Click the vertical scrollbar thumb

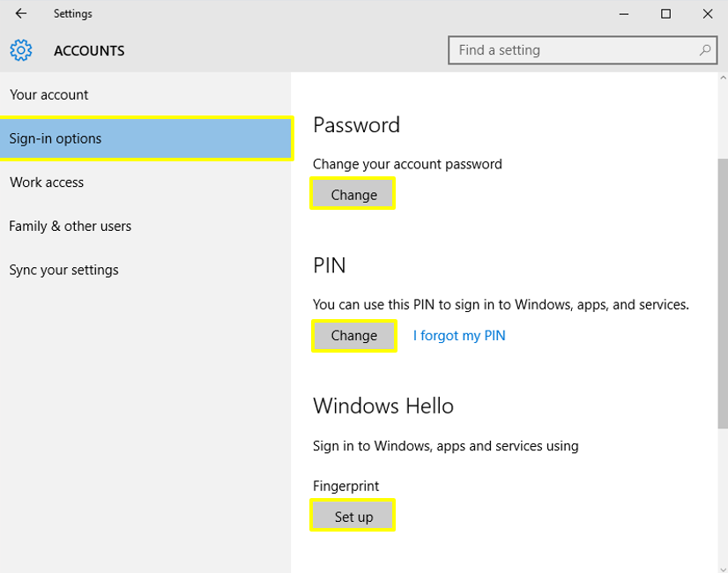click(x=722, y=291)
